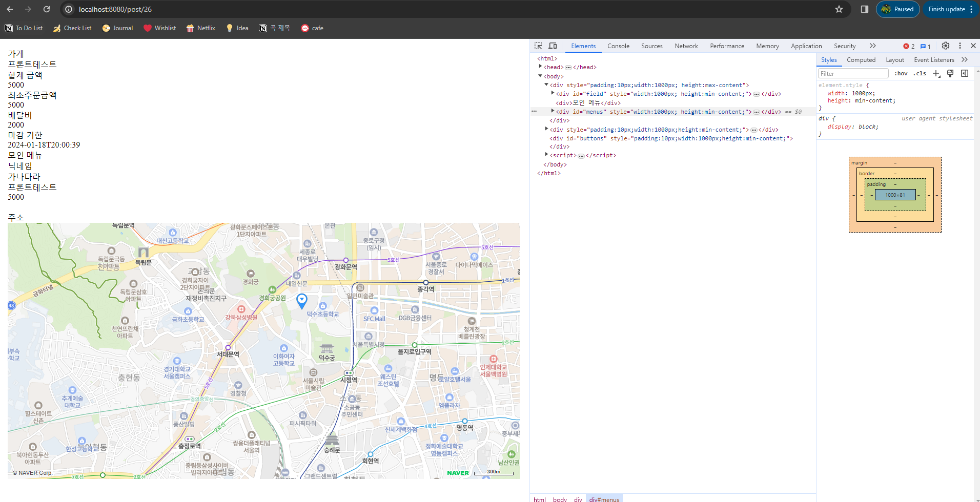The width and height of the screenshot is (980, 502).
Task: Click the Finish update button
Action: [x=951, y=9]
